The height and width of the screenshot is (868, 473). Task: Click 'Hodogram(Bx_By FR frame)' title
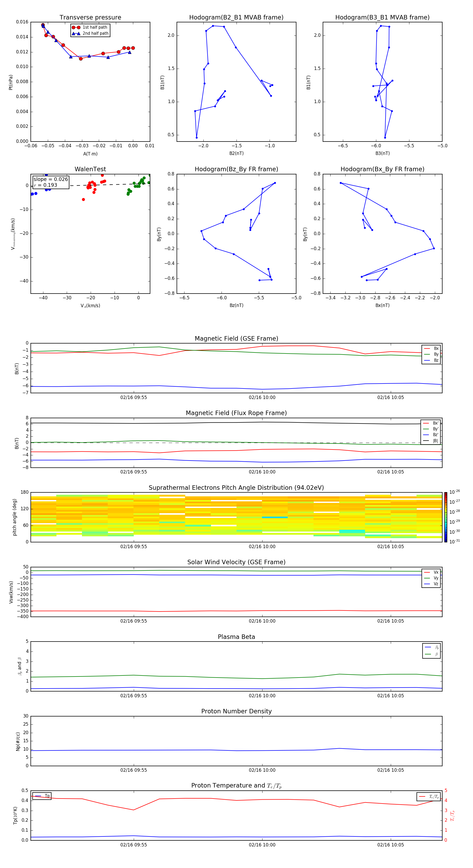pyautogui.click(x=382, y=169)
